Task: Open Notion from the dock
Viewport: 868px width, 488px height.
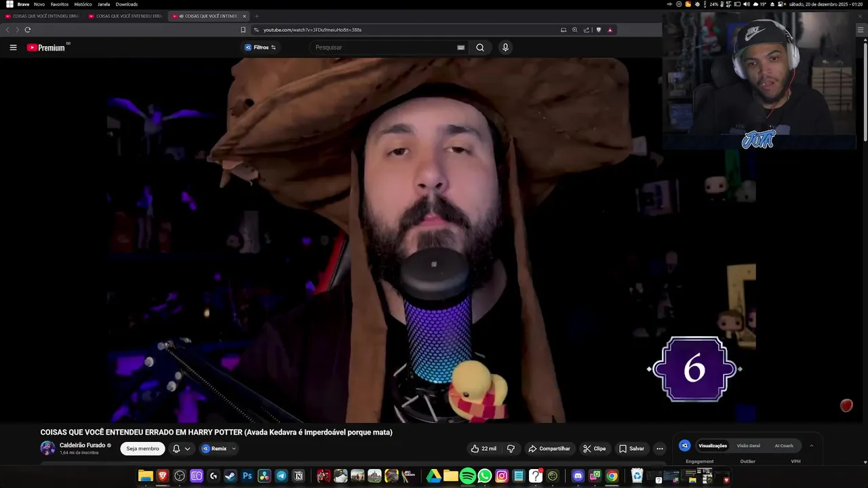Action: point(298,476)
